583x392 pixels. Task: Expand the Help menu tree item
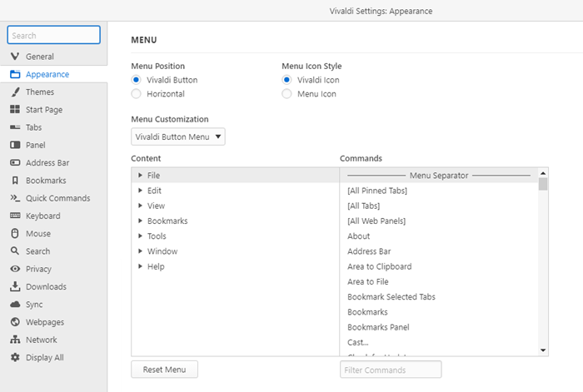point(140,266)
